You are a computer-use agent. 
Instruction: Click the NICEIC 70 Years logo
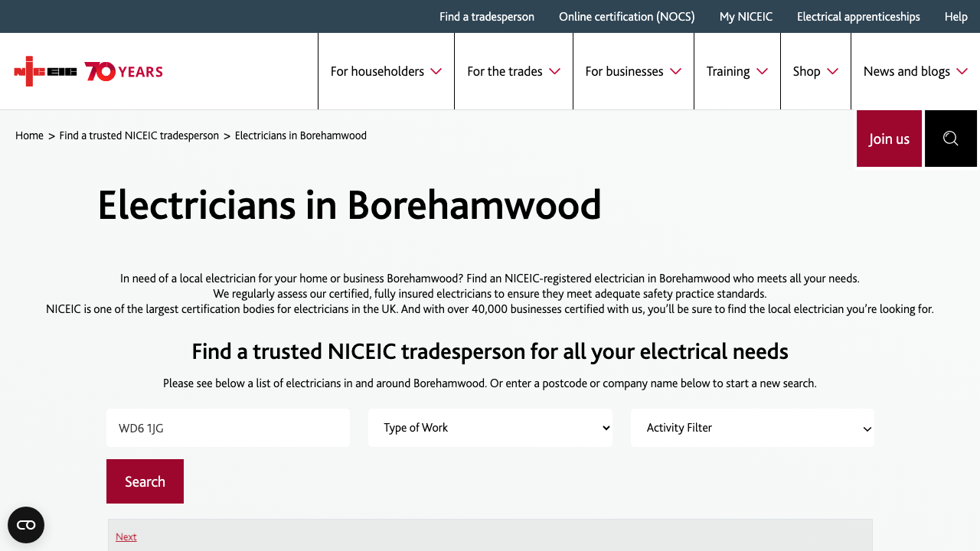tap(88, 71)
